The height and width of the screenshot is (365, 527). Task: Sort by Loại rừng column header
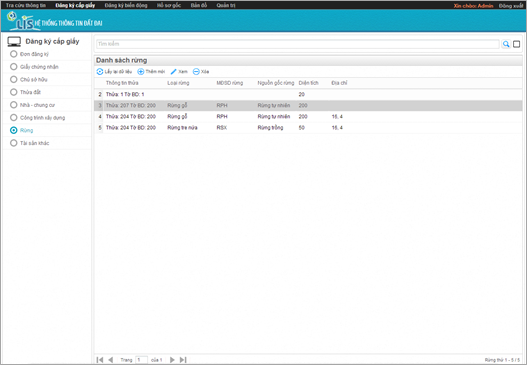click(178, 83)
